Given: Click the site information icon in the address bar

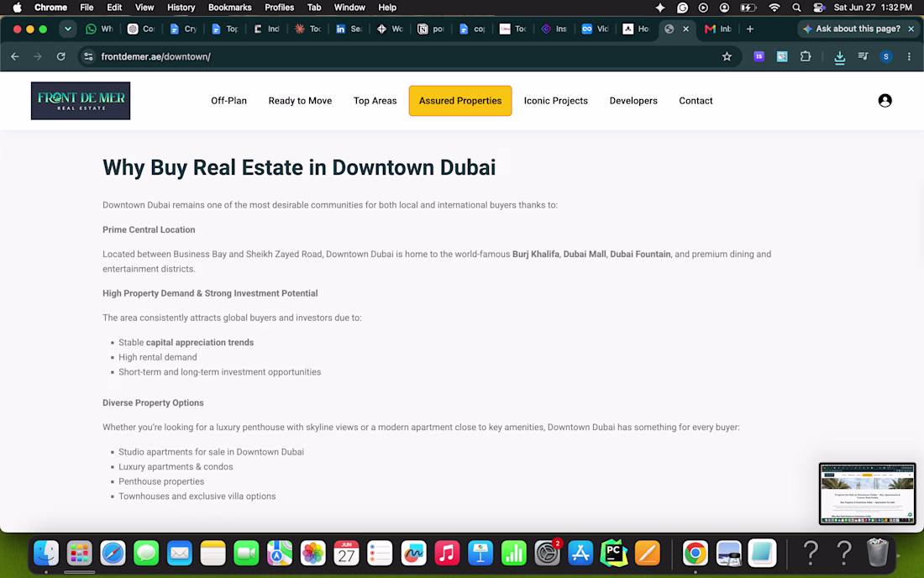Looking at the screenshot, I should [88, 56].
